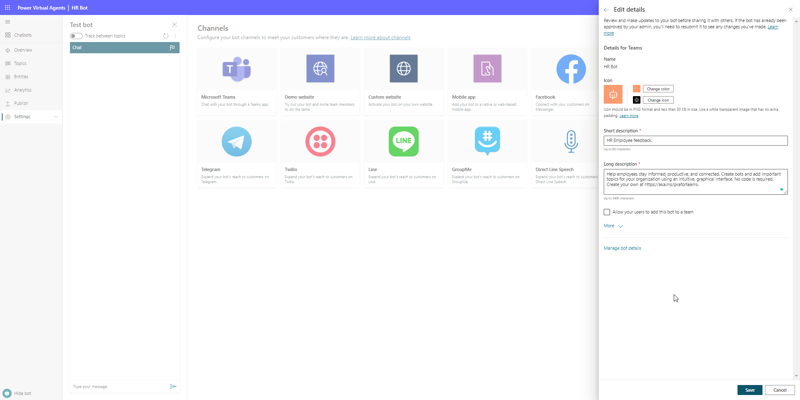Click the black icon swatch

pyautogui.click(x=636, y=100)
